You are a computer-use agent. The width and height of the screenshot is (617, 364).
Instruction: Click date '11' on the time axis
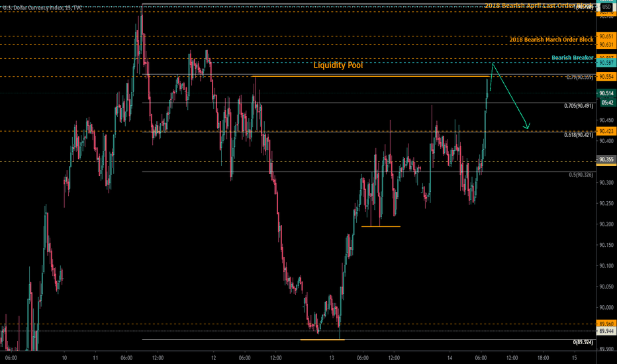pyautogui.click(x=95, y=358)
